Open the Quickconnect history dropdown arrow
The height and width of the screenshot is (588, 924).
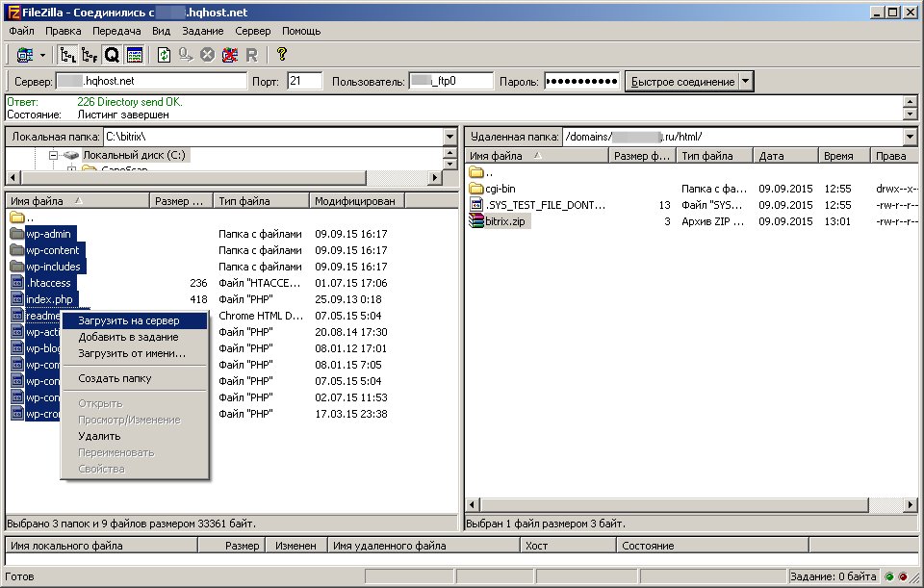746,82
